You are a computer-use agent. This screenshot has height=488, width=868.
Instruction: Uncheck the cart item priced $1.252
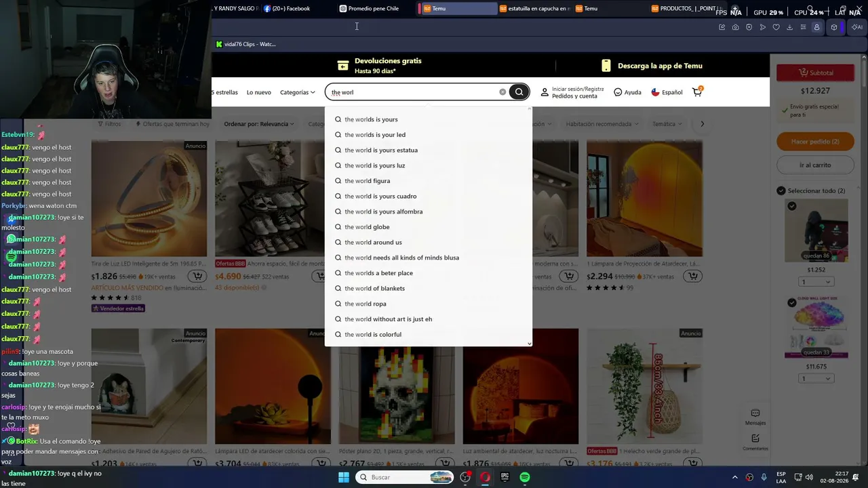point(791,206)
